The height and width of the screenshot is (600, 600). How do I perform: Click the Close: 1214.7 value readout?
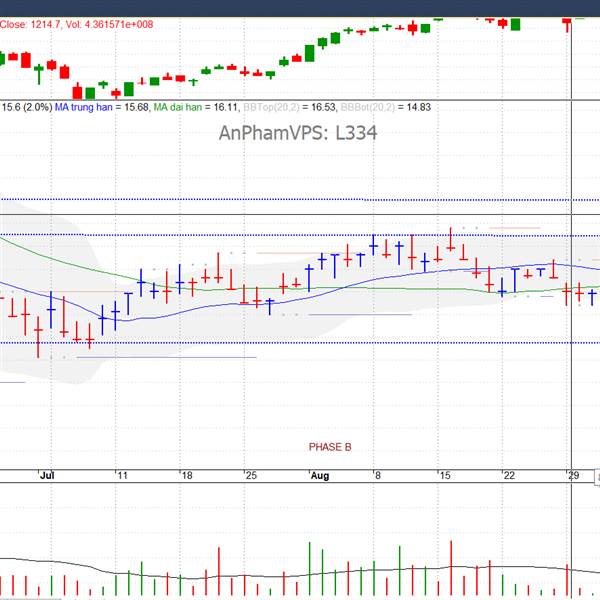click(30, 24)
